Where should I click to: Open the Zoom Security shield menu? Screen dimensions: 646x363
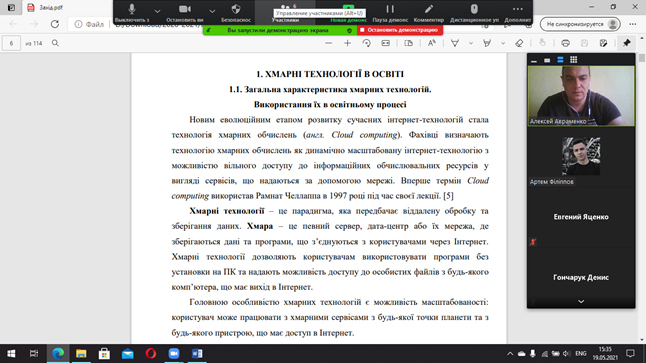(x=236, y=12)
